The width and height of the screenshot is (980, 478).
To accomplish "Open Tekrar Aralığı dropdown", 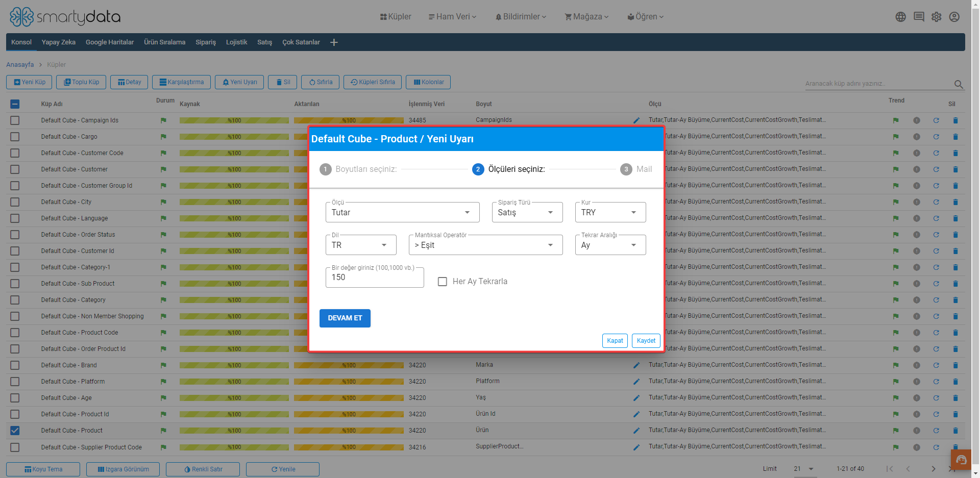I will (610, 245).
